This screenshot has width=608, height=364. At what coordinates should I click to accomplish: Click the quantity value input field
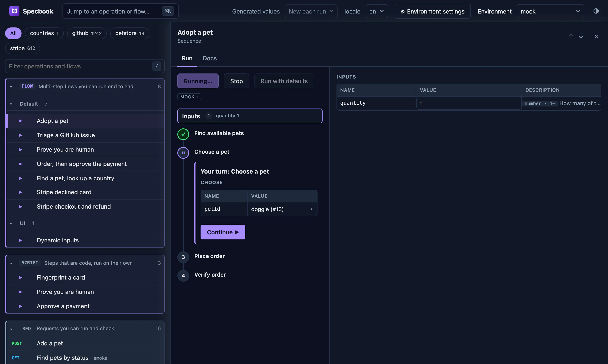469,103
